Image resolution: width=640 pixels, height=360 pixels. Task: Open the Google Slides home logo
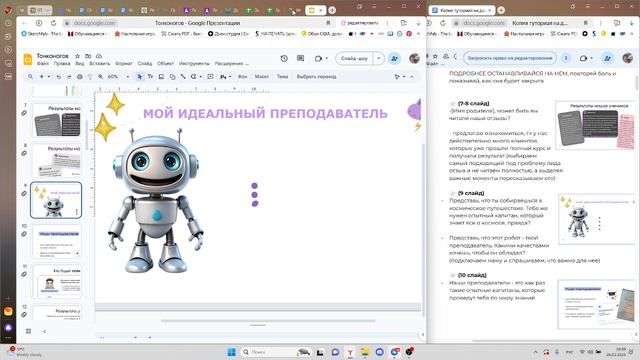pos(28,59)
